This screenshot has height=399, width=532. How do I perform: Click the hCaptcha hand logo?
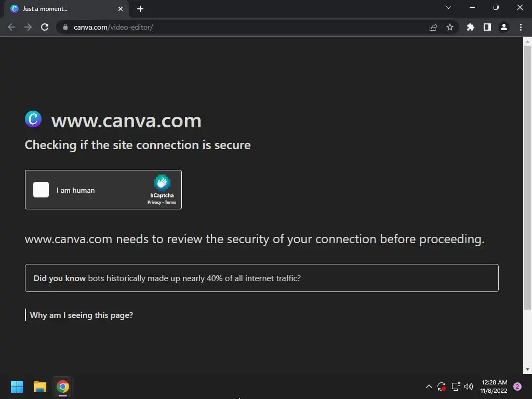coord(162,182)
